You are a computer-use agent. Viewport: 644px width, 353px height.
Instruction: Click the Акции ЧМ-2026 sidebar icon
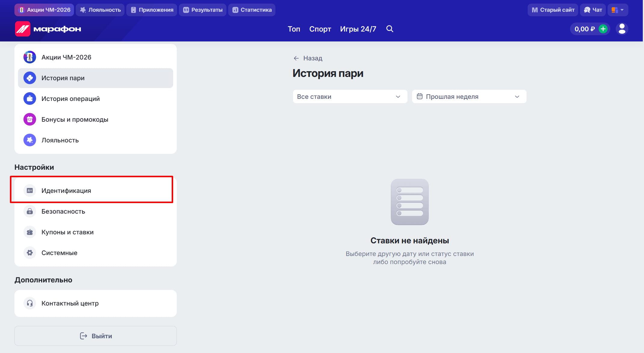tap(30, 57)
